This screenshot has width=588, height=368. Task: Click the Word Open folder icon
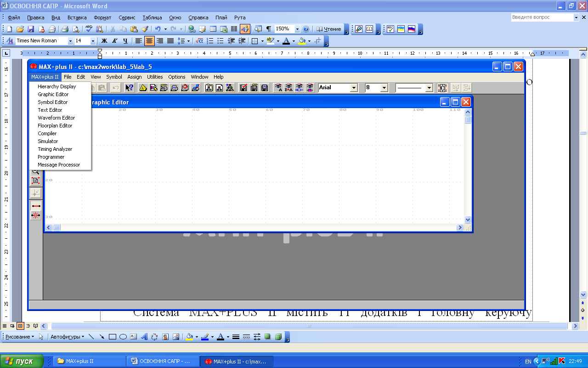20,29
